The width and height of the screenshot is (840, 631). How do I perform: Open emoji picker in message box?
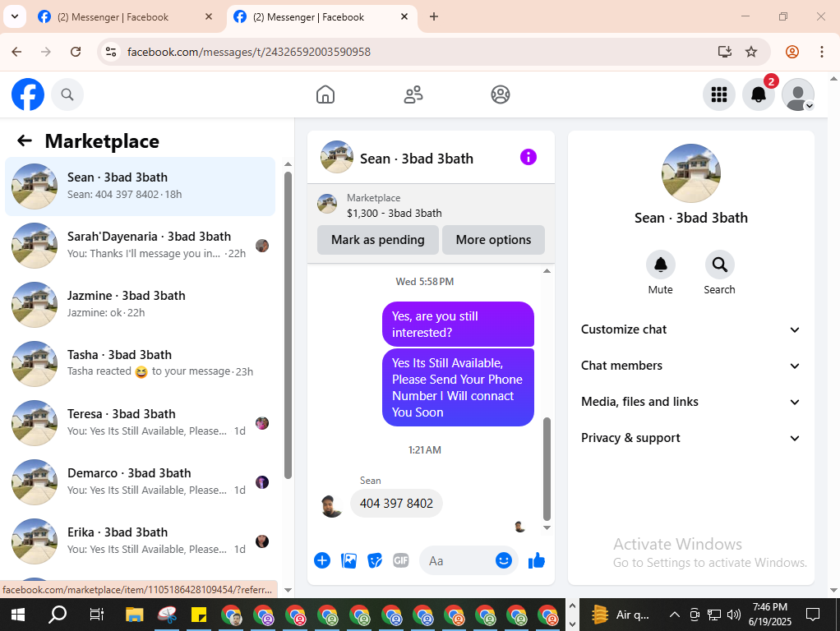tap(504, 560)
